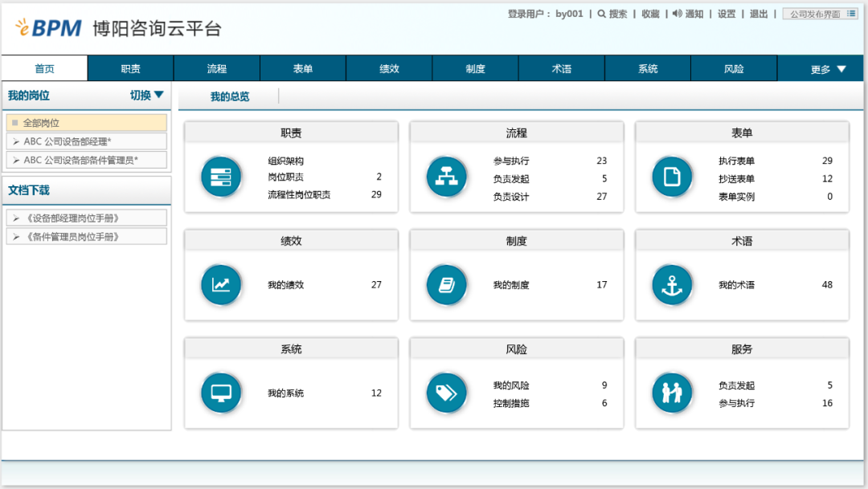Open the 表单 document circle icon

click(x=672, y=177)
